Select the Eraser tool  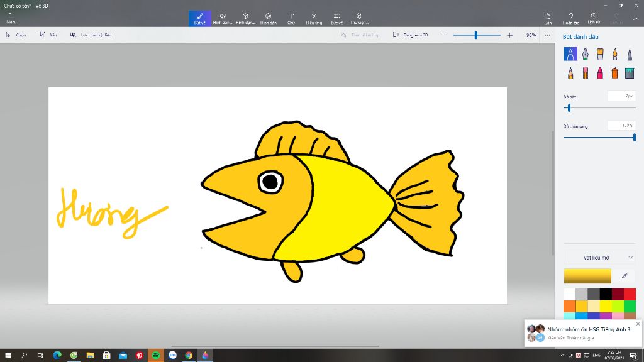click(586, 73)
